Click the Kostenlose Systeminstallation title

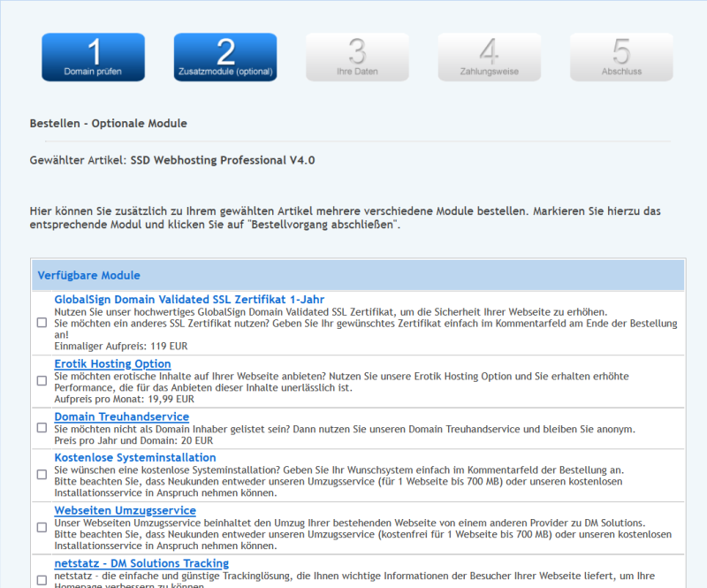click(134, 458)
